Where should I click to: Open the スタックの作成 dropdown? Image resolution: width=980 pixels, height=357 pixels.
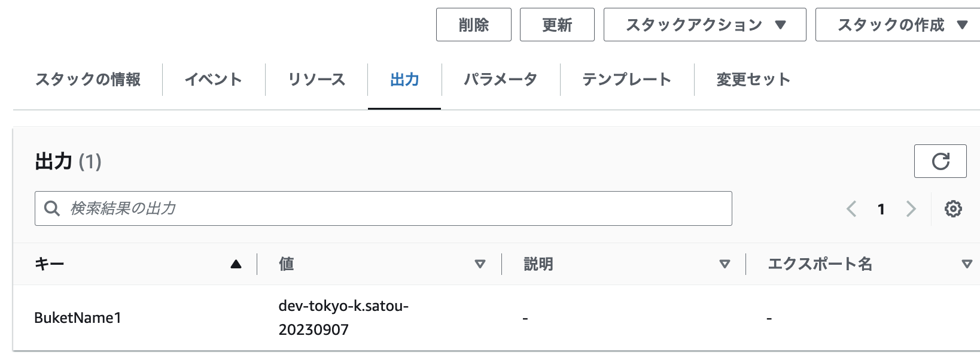[895, 25]
